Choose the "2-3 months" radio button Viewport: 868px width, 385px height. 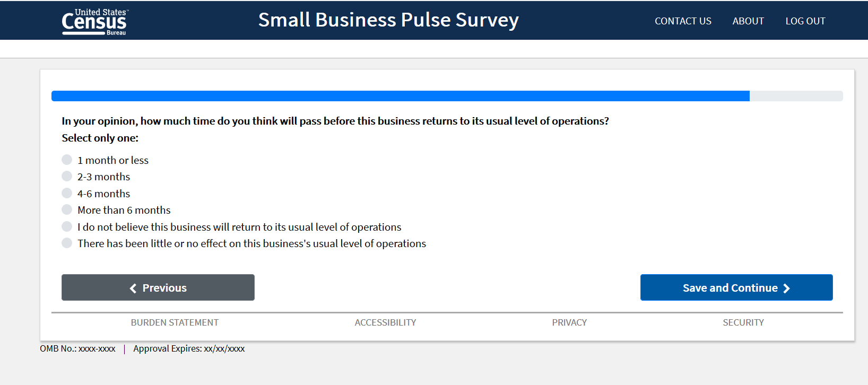tap(67, 176)
